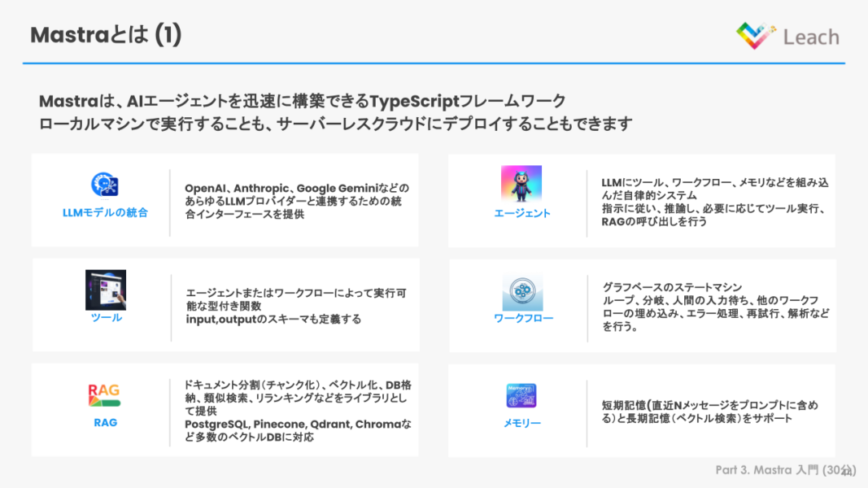Click the LLM model integration gear icon
This screenshot has height=488, width=868.
click(105, 185)
